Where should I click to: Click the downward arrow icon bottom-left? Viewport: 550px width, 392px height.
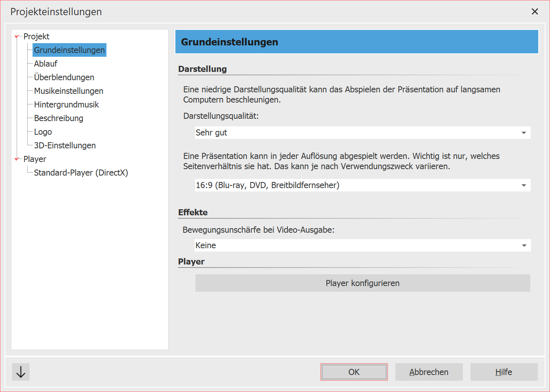coord(20,372)
